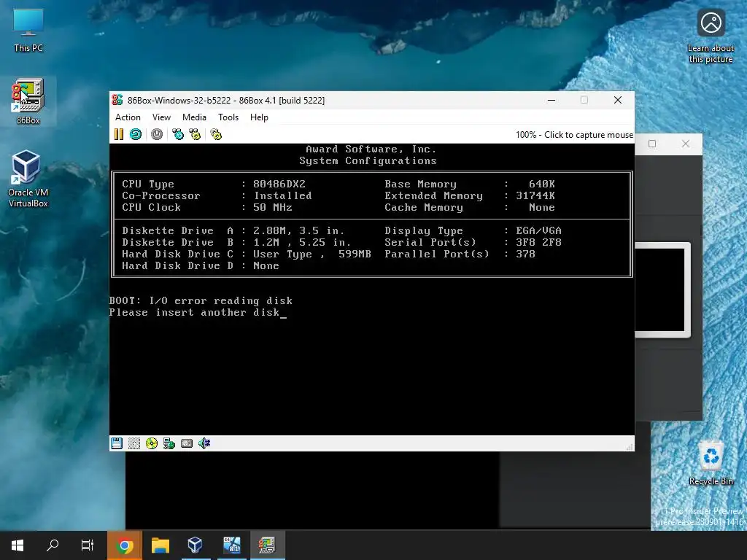Screen dimensions: 747x560
Task: Click the 'User Type , 599MB' hard disk value
Action: tap(312, 254)
